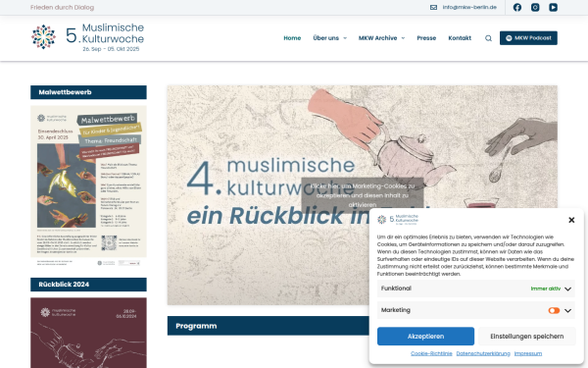Expand the Über uns submenu chevron
Viewport: 588px width, 368px height.
point(345,38)
